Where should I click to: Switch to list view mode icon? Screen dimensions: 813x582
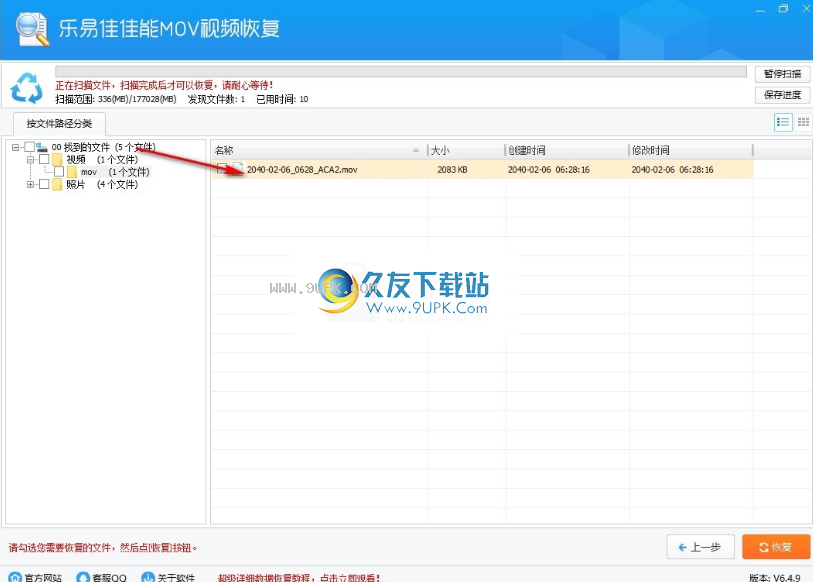coord(783,122)
